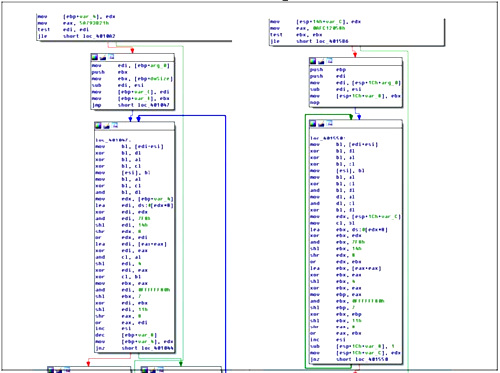Select the 'and edi, 0FFFFFF80h' line
The height and width of the screenshot is (373, 500).
(133, 290)
